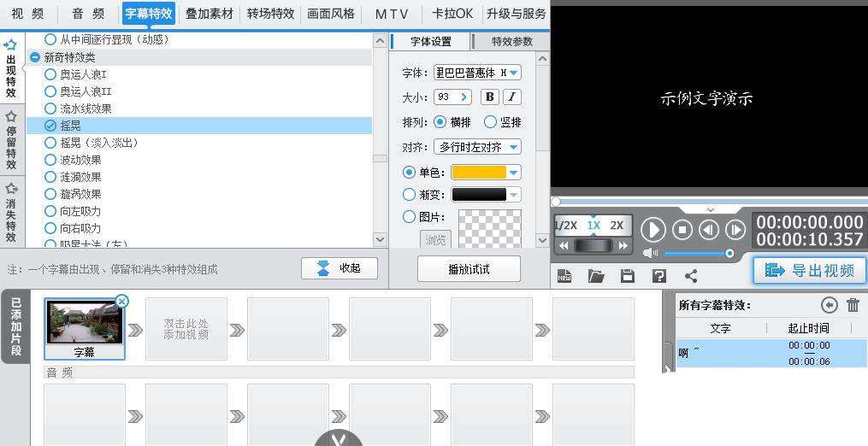Select the 叠加素材 tab
Image resolution: width=868 pixels, height=446 pixels.
(210, 14)
